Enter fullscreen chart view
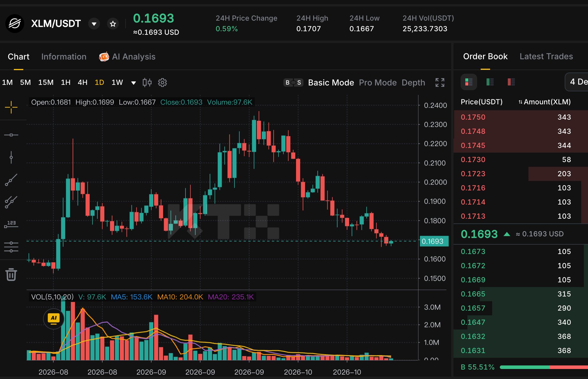Screen dimensions: 588x379 pos(440,83)
